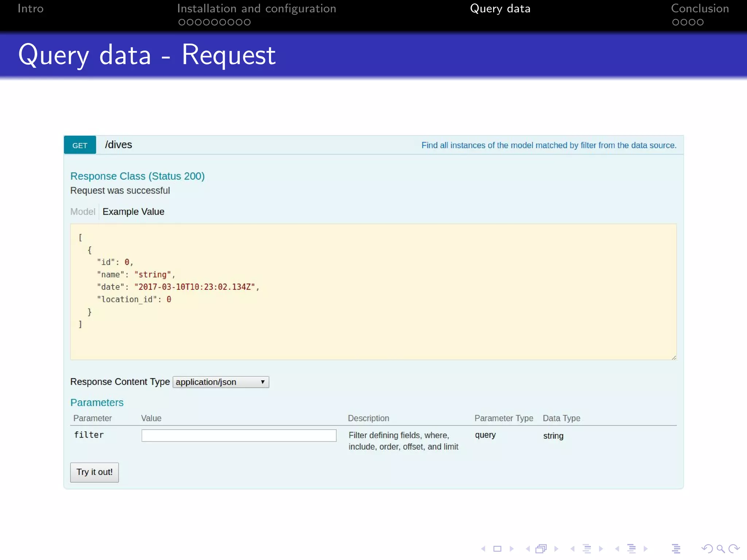Grab the example box resize handle

[x=674, y=357]
